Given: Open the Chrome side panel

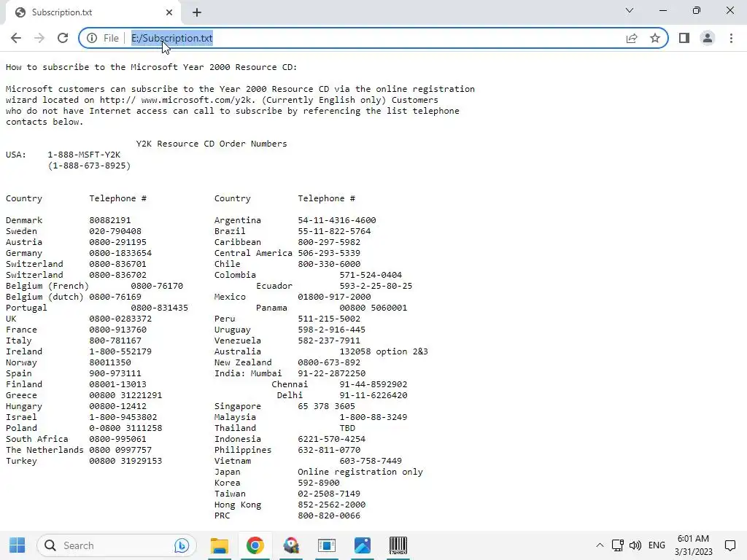Looking at the screenshot, I should pos(684,38).
